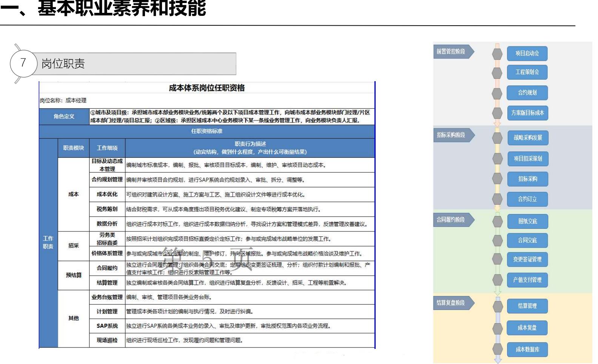This screenshot has height=364, width=598.
Task: Click the 工作职责 vertical label cell
Action: coord(48,242)
